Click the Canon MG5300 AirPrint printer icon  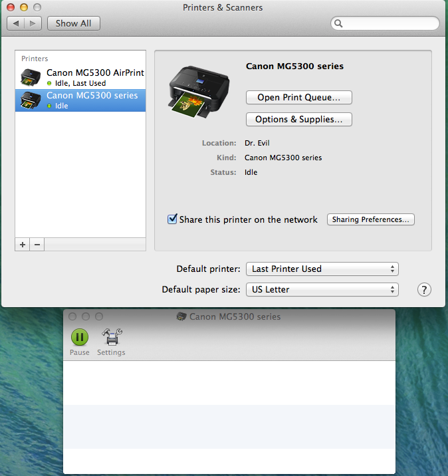[x=31, y=77]
